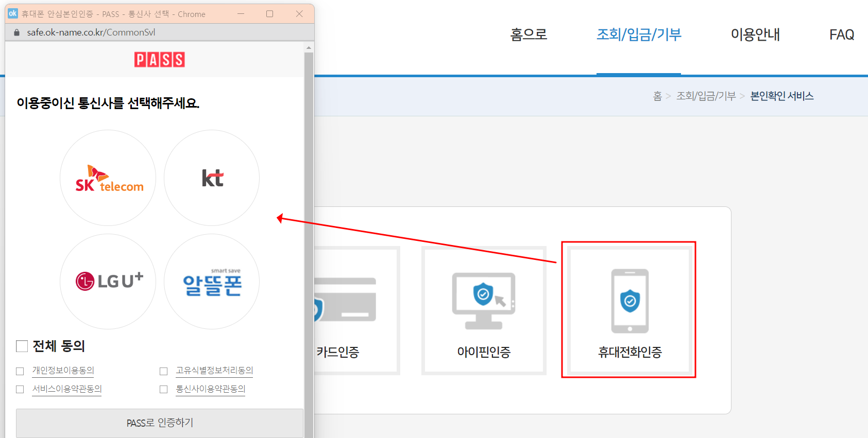Click the safe.ok-name.co.kr address bar URL
Screen dimensions: 868x438
91,32
